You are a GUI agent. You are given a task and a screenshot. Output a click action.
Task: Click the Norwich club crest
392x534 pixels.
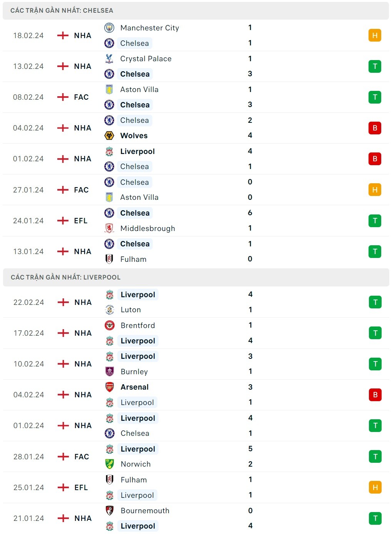pos(110,464)
